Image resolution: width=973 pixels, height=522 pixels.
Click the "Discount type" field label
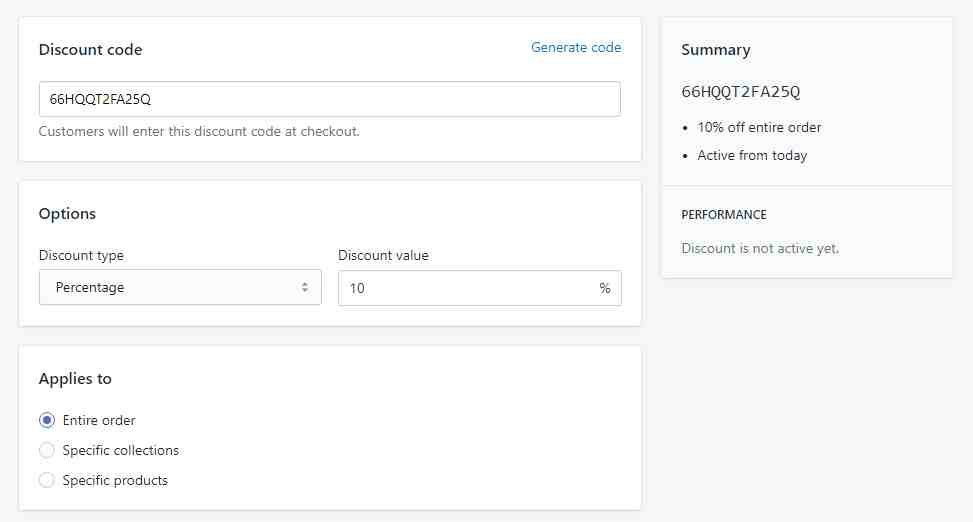(81, 255)
